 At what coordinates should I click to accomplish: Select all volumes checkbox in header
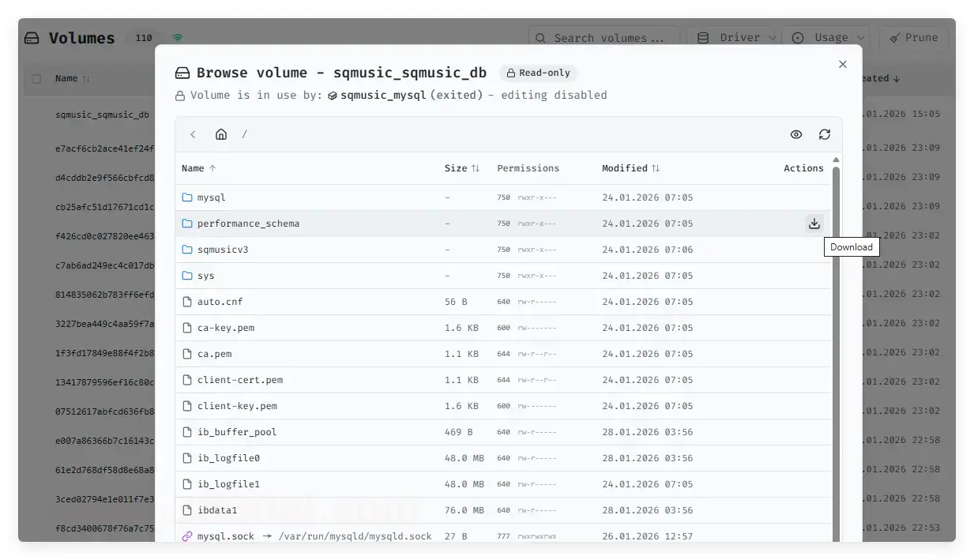(36, 79)
